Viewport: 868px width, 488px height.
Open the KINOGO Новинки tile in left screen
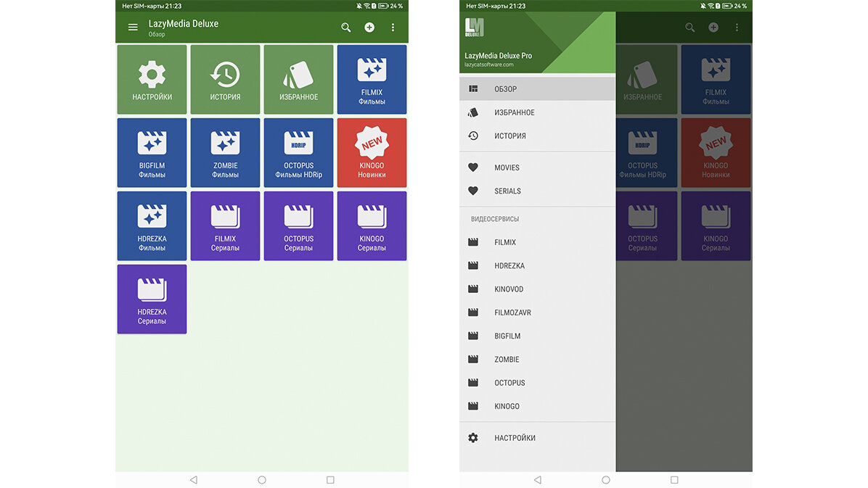point(372,153)
